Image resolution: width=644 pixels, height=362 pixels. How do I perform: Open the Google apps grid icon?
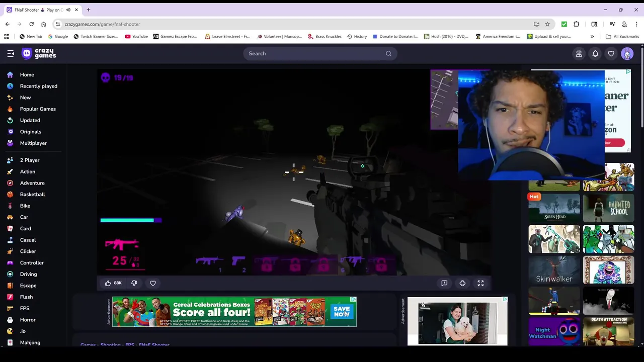(7, 37)
